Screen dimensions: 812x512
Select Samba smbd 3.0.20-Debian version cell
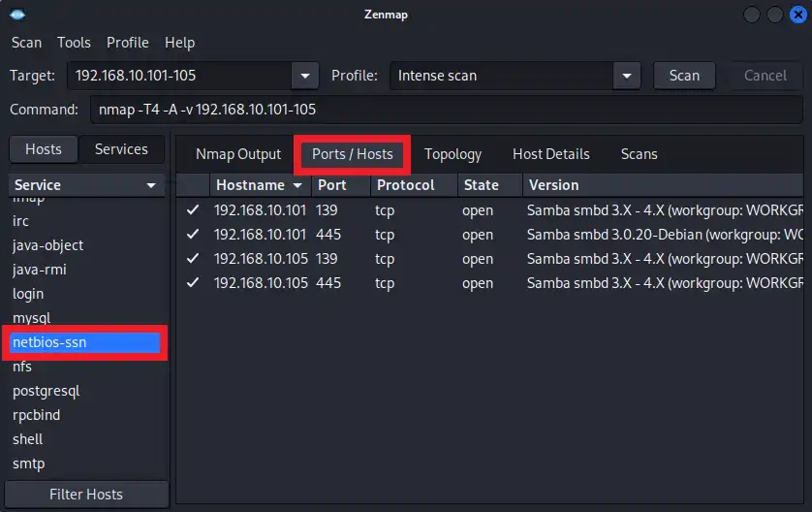coord(665,235)
